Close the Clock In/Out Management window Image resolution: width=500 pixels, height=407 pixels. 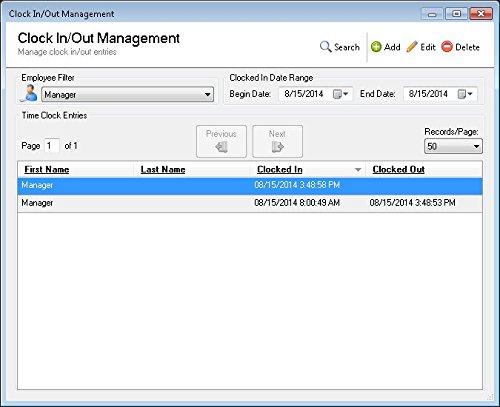[481, 14]
